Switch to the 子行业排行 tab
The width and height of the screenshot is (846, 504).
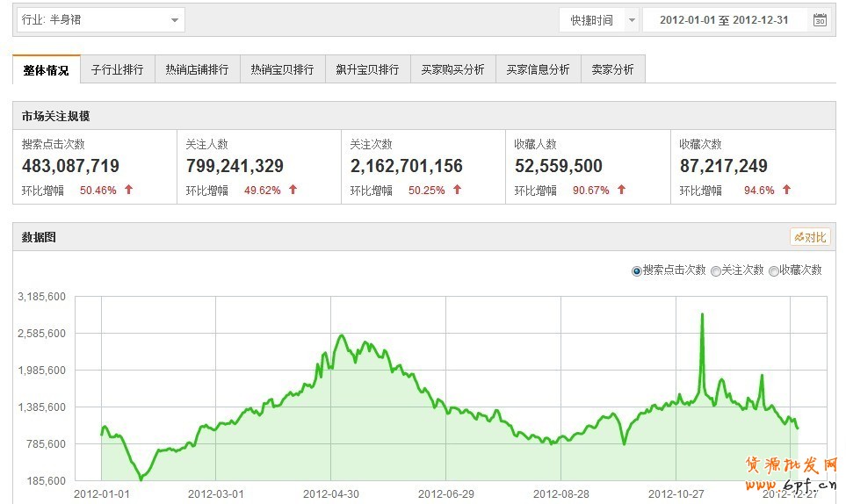[117, 70]
